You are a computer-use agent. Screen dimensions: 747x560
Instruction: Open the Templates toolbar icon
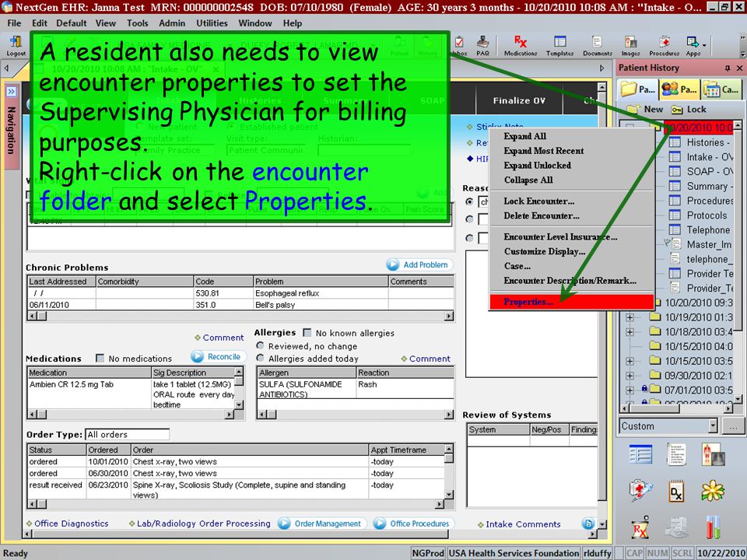coord(559,46)
